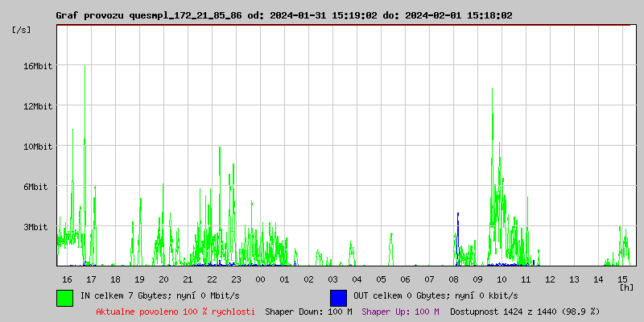Click the green IN legend color square

pos(64,297)
